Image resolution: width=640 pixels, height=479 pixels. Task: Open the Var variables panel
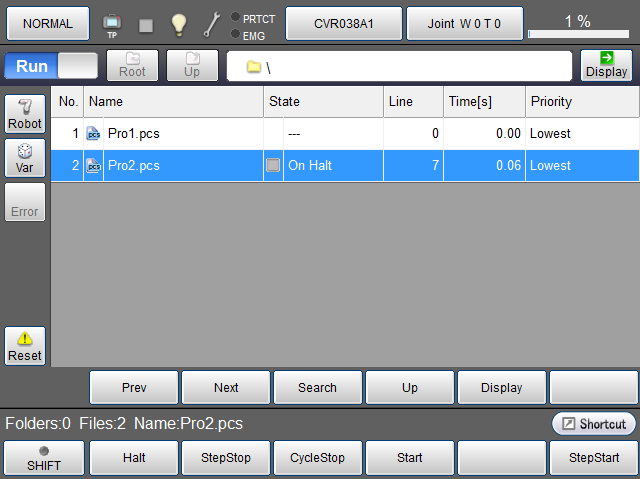pos(25,158)
